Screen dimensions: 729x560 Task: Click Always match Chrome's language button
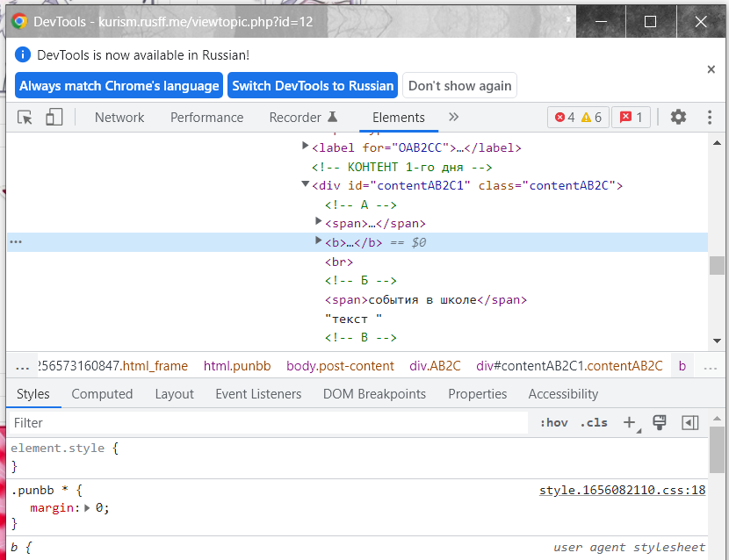(119, 86)
